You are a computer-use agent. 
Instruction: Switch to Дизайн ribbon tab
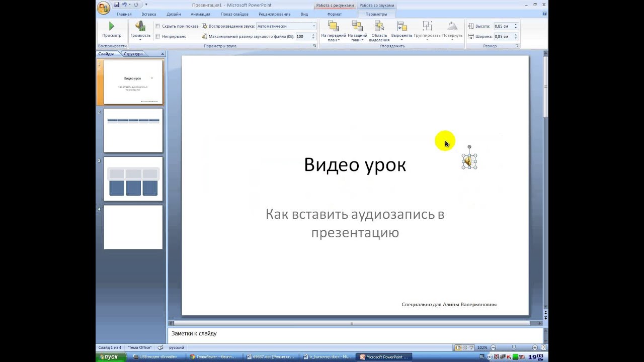tap(174, 14)
